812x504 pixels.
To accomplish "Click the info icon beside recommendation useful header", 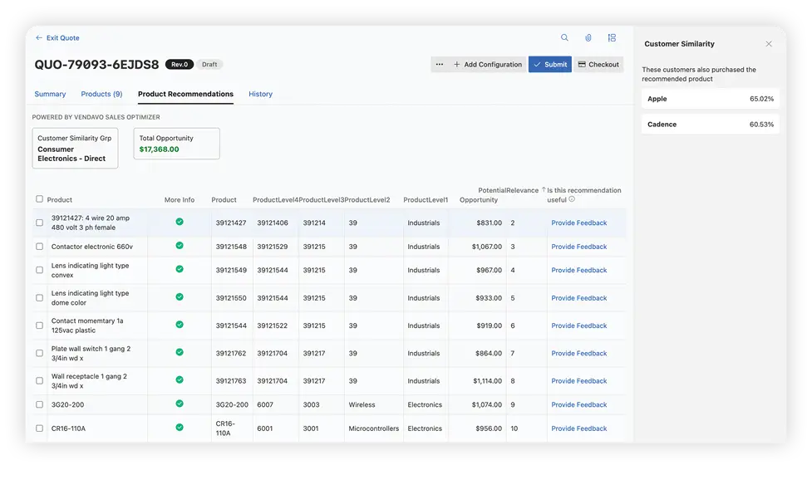I will [572, 199].
